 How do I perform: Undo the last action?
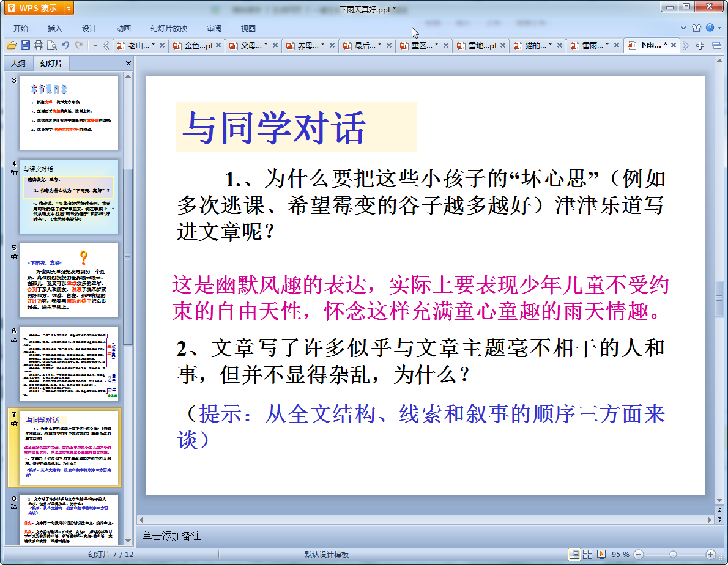65,45
